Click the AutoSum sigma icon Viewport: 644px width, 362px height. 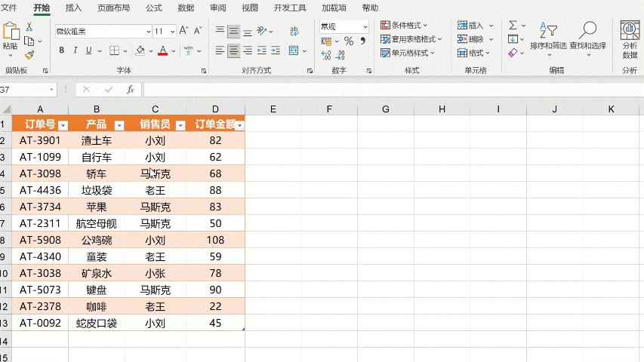pyautogui.click(x=513, y=26)
